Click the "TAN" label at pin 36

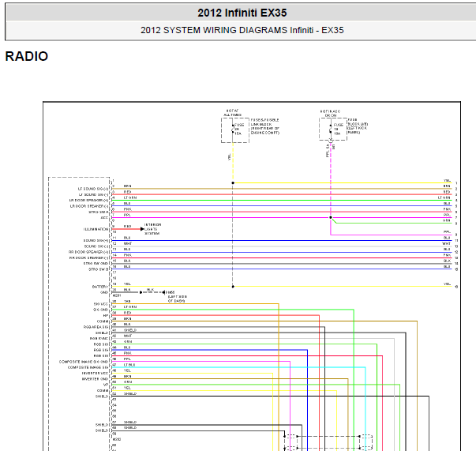click(127, 301)
